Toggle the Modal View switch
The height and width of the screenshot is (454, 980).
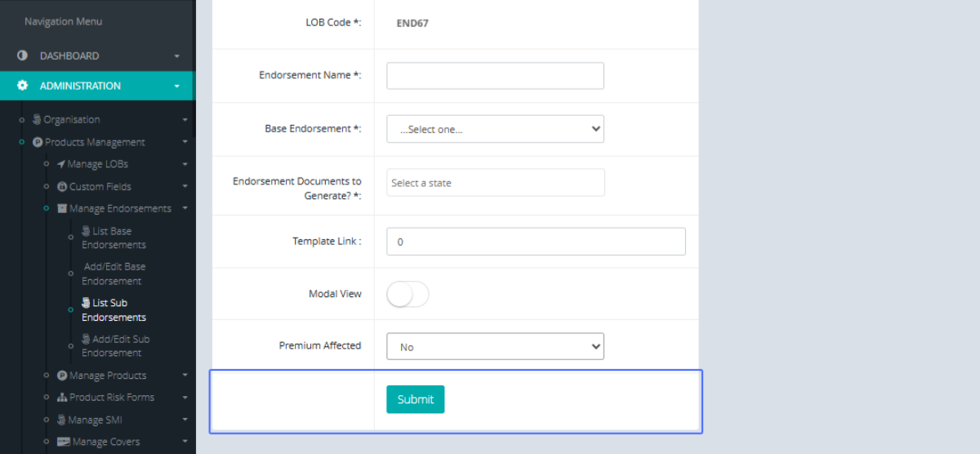point(408,294)
